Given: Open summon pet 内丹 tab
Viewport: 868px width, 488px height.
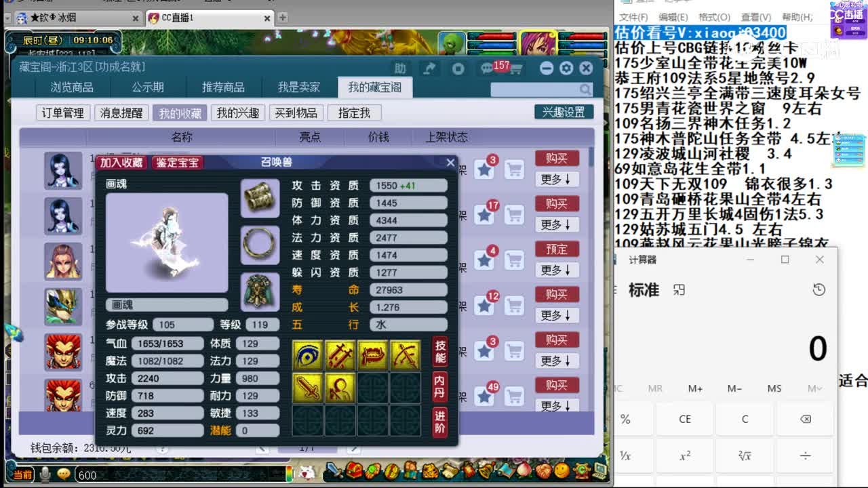Looking at the screenshot, I should click(x=439, y=387).
